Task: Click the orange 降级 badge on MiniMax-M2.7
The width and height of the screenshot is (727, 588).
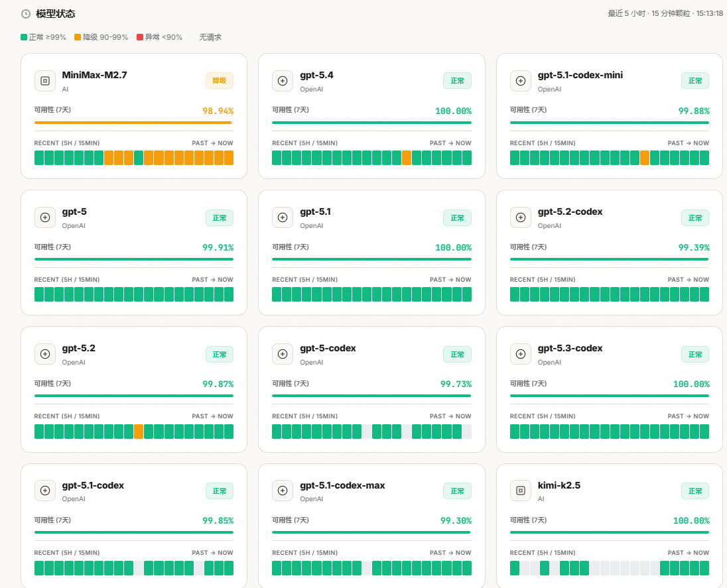Action: pyautogui.click(x=219, y=81)
